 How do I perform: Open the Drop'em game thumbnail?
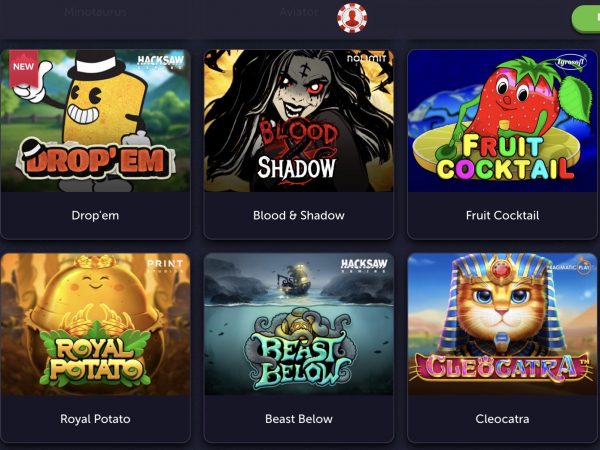(95, 121)
